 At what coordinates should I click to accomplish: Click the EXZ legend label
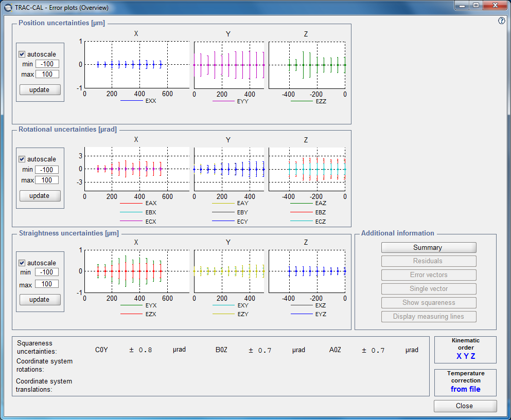321,305
